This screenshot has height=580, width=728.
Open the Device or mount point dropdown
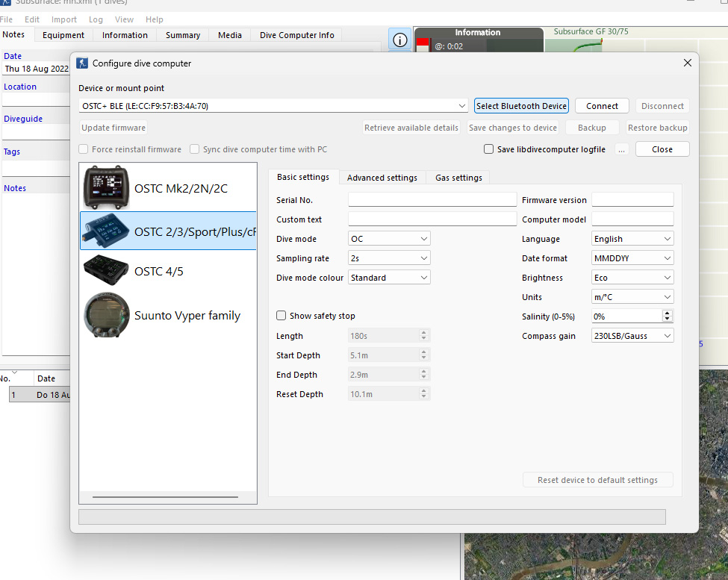pos(273,106)
